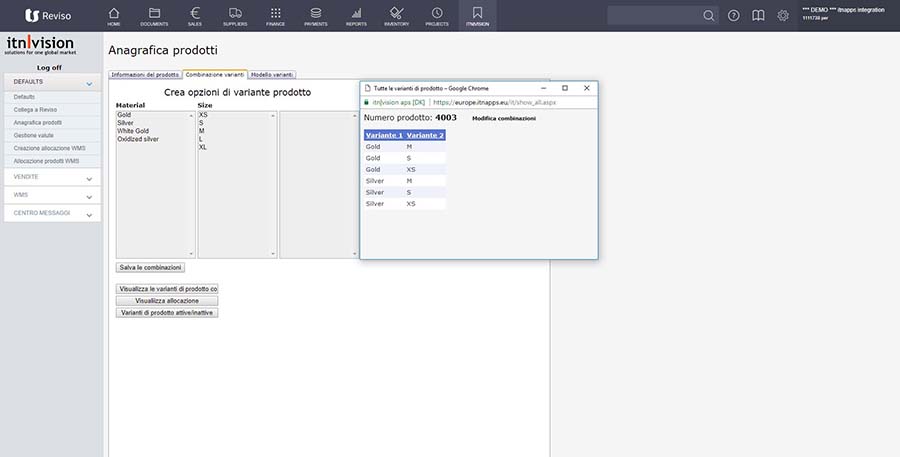Open the Documents icon in top navigation
The height and width of the screenshot is (457, 900).
pos(154,15)
